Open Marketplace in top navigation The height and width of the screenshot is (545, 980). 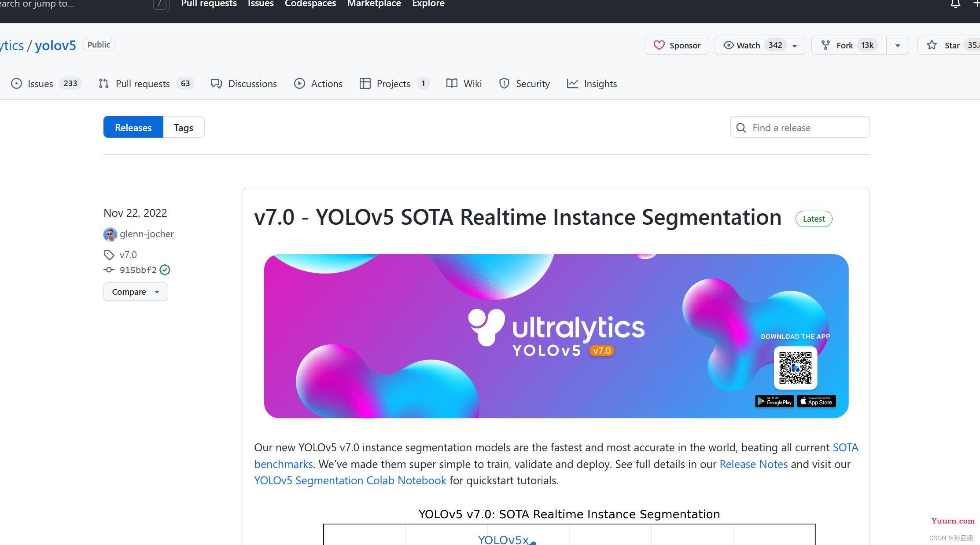coord(374,4)
